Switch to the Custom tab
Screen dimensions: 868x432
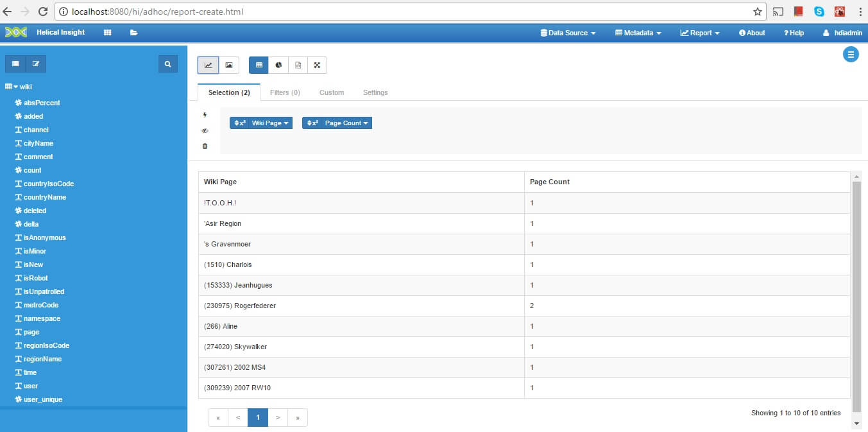(x=332, y=92)
